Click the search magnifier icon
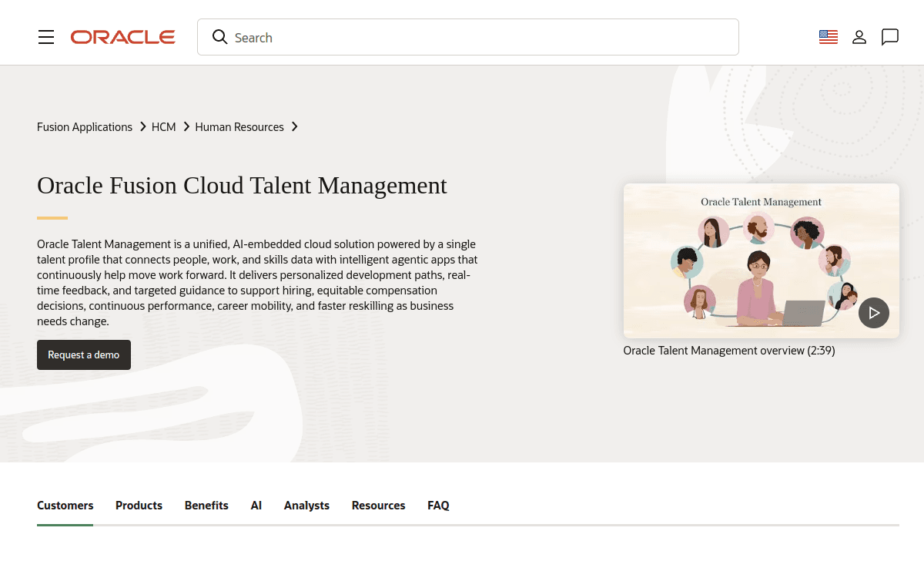The image size is (924, 578). tap(220, 37)
